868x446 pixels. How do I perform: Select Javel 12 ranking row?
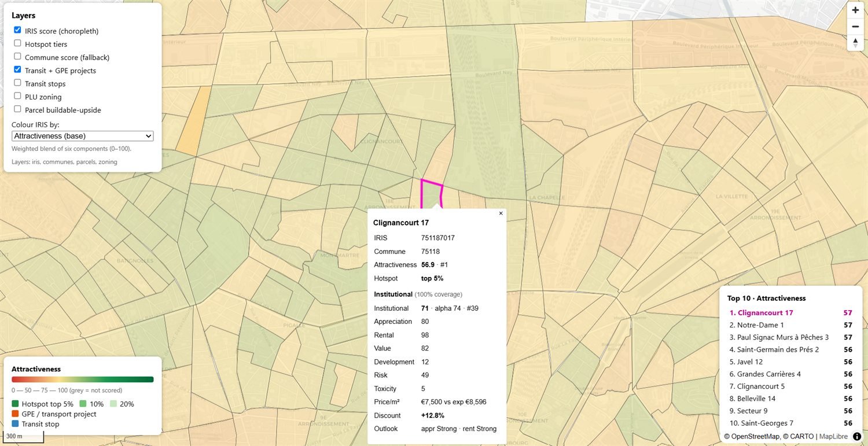[x=790, y=362]
